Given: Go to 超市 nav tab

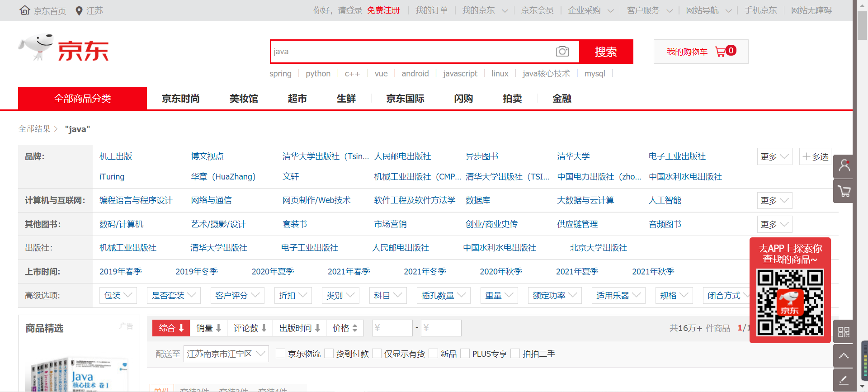Looking at the screenshot, I should (297, 99).
